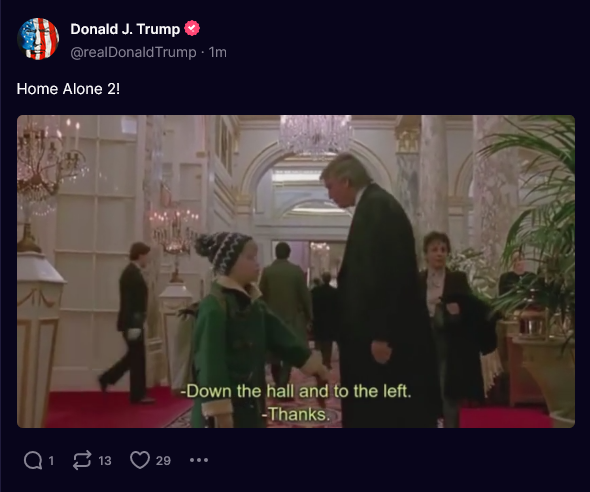Click the @realDonaldTrump handle
The width and height of the screenshot is (590, 492).
[x=133, y=52]
